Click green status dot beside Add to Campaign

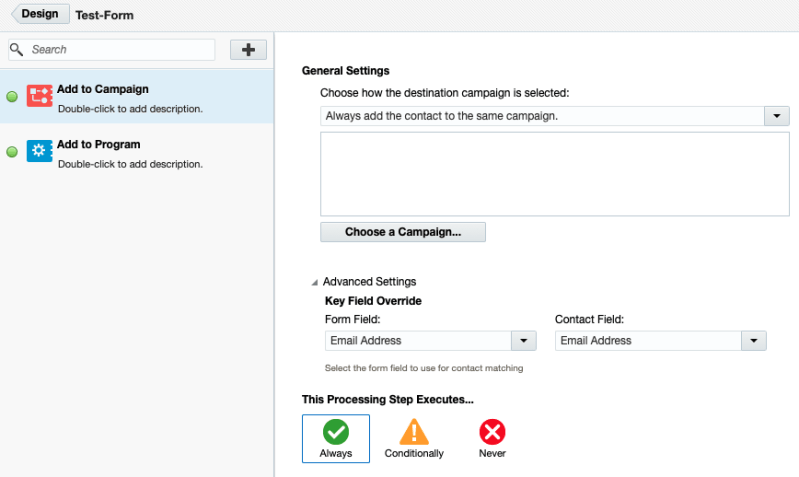pyautogui.click(x=12, y=96)
